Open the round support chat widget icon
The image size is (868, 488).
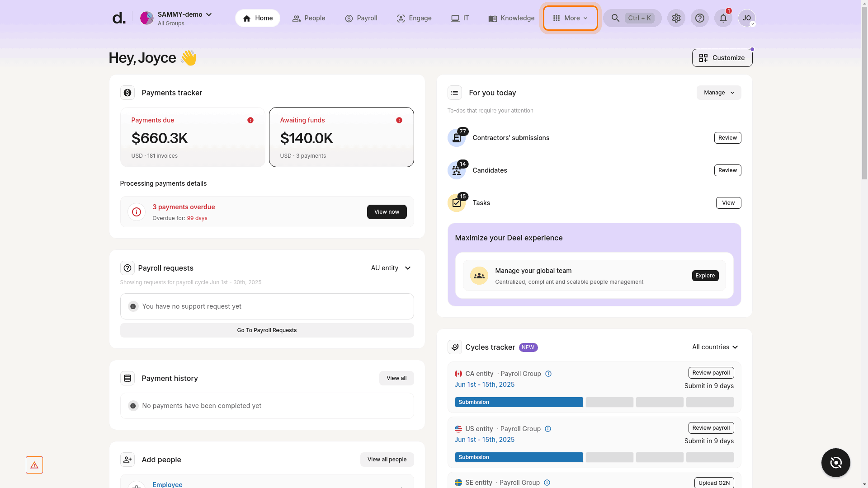click(x=835, y=462)
